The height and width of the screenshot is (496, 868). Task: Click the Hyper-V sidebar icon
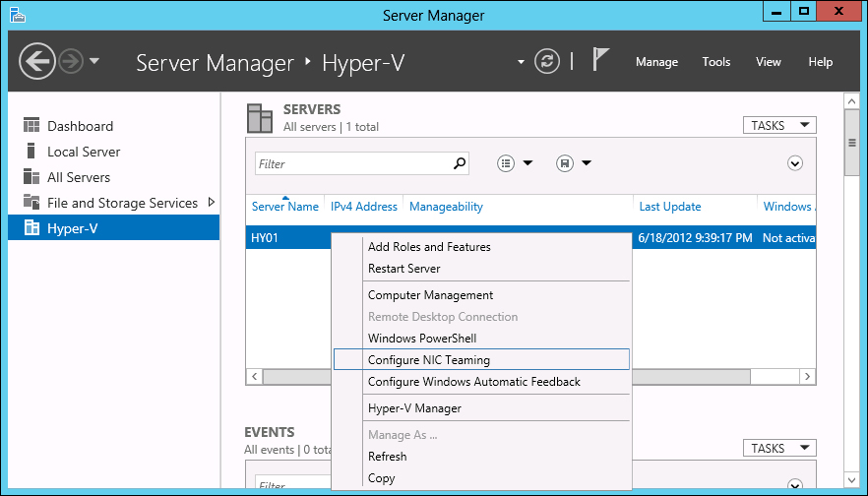point(32,227)
